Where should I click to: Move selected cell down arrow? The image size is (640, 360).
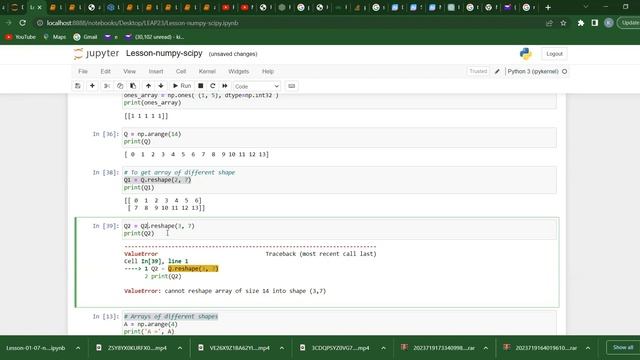[161, 86]
